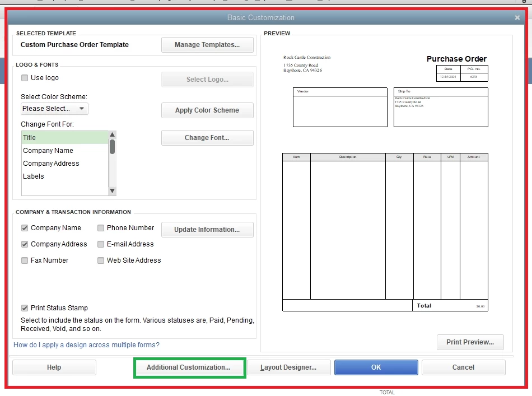Screen dimensions: 532x396
Task: Click the Apply Color Scheme button
Action: pyautogui.click(x=207, y=110)
